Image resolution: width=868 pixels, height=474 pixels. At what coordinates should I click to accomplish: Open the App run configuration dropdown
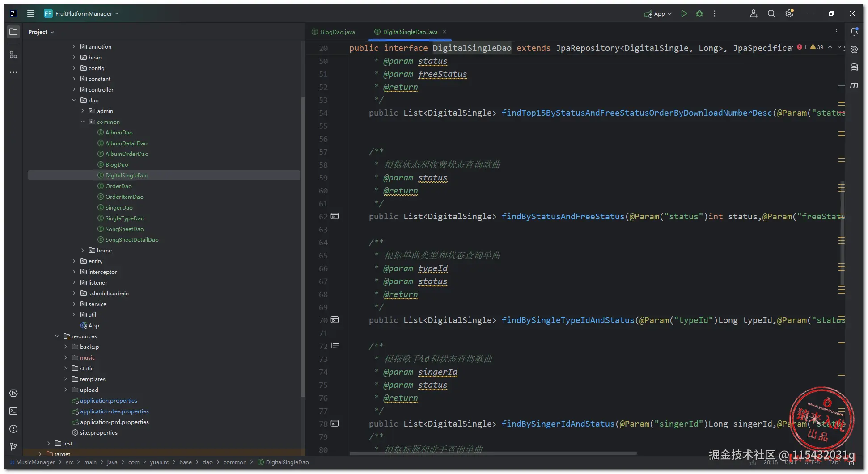658,14
